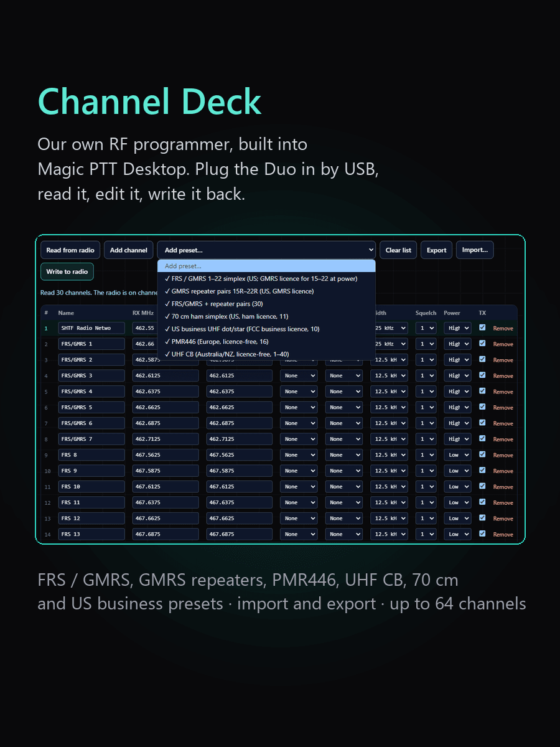This screenshot has width=560, height=747.
Task: Choose UHF CB Australia/NZ preset
Action: coord(266,355)
